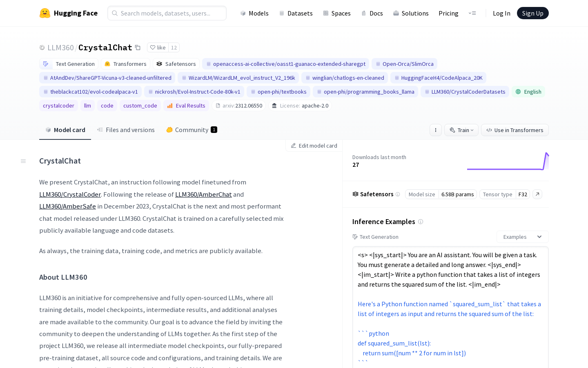Viewport: 588px width, 368px height.
Task: Click the crystalcoder tag
Action: tap(58, 105)
